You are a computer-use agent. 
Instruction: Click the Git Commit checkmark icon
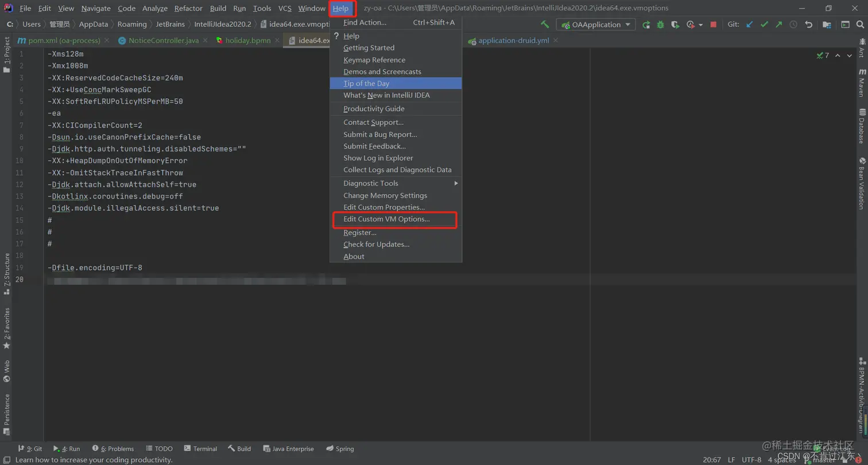(764, 25)
